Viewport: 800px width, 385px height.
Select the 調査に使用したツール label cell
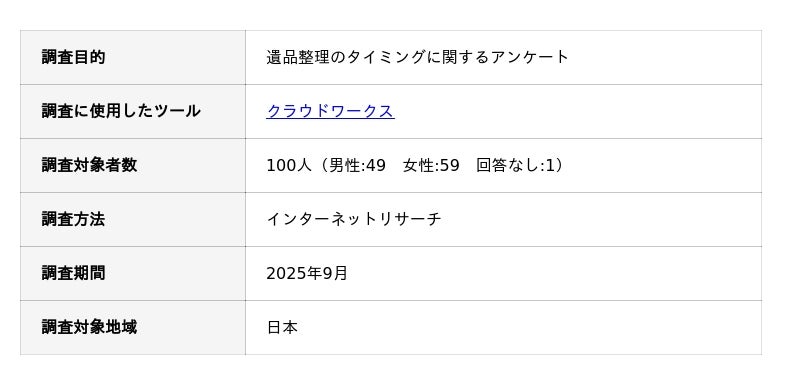133,111
